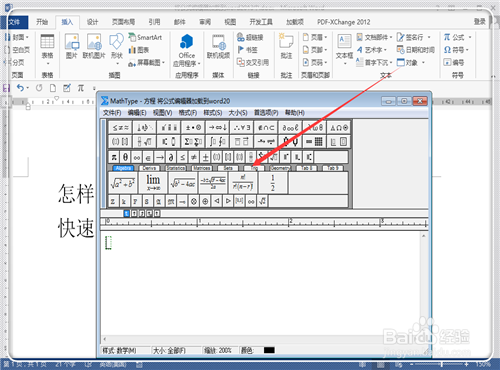
Task: Insert 图片 picture in Word ribbon
Action: 72,46
